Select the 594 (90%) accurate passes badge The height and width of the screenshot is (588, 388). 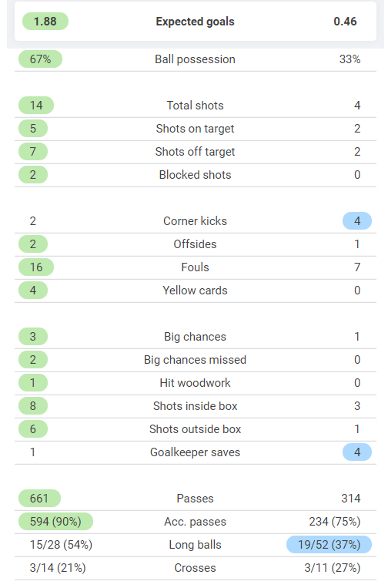coord(55,522)
